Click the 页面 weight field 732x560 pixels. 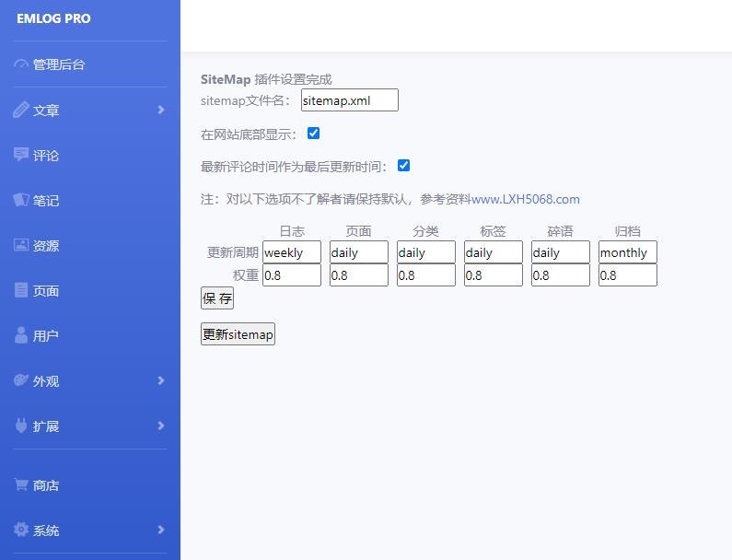359,275
